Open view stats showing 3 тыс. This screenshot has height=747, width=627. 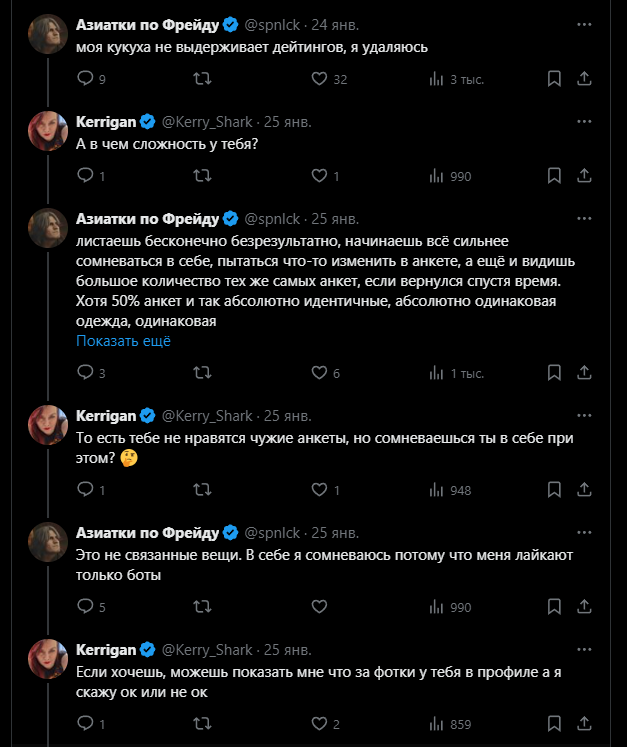pos(438,79)
